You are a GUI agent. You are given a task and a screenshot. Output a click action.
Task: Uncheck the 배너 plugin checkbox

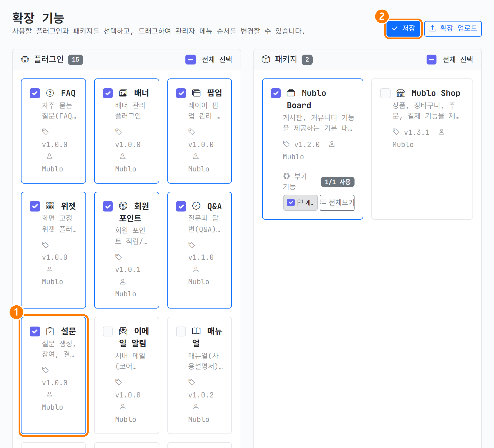pos(108,93)
